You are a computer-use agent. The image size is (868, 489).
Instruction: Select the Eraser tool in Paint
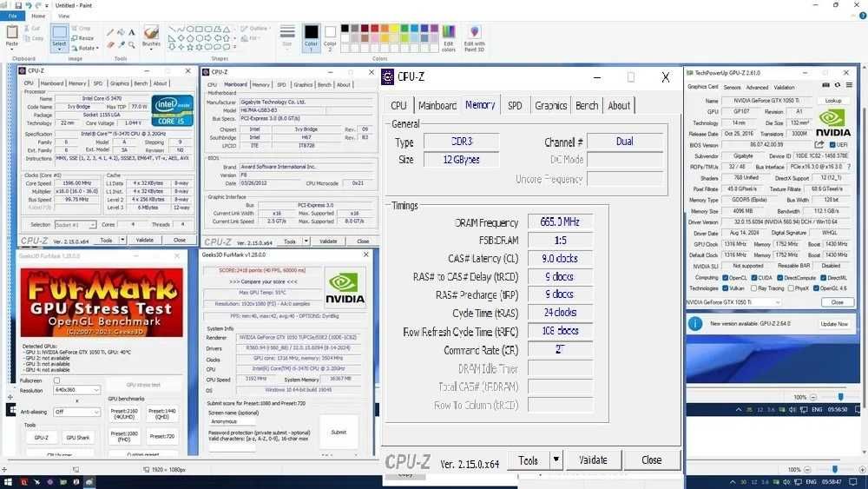point(110,44)
